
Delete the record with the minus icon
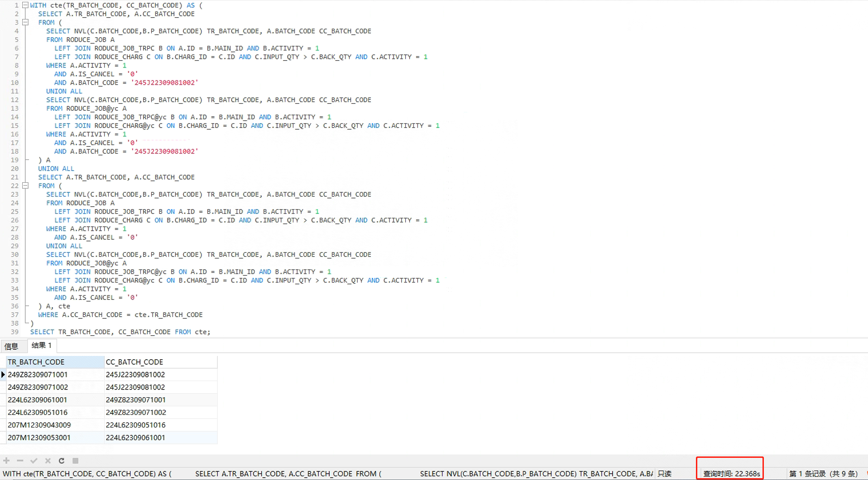tap(20, 461)
